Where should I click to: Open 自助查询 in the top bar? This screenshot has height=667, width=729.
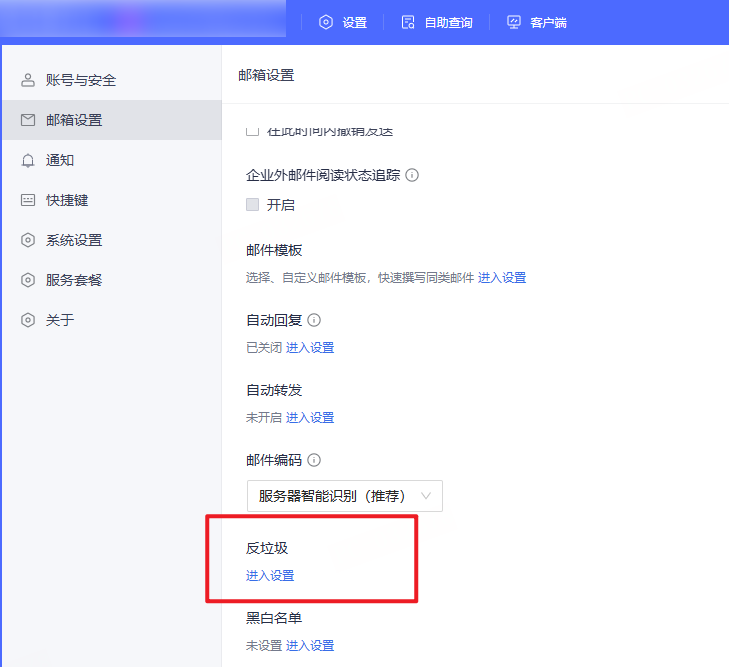[x=436, y=22]
